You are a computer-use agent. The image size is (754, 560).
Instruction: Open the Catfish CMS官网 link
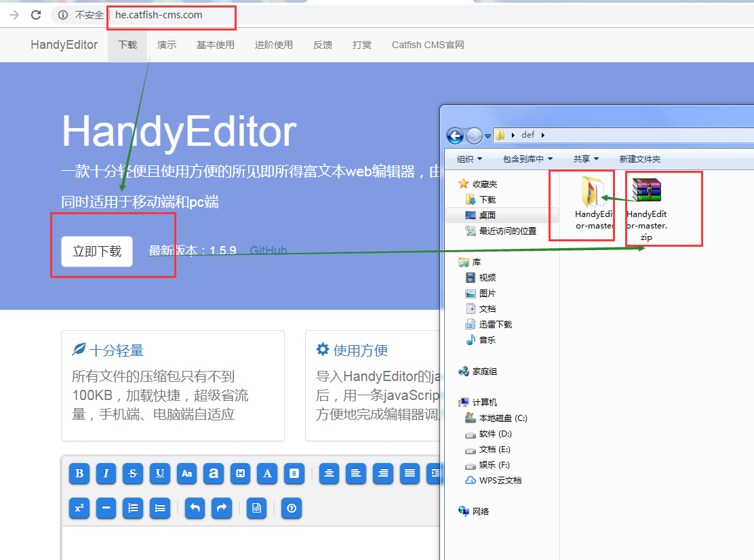[x=428, y=45]
